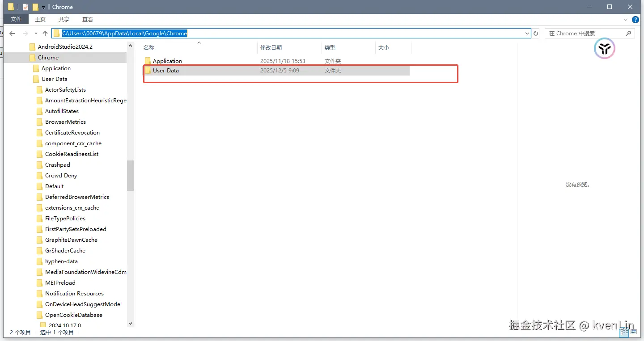
Task: Select User Data in the navigation tree
Action: coord(54,79)
